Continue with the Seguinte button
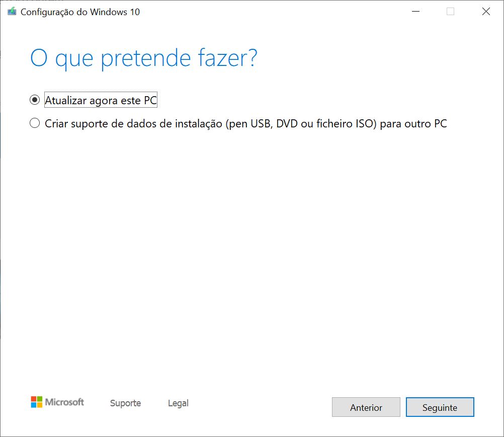This screenshot has width=504, height=437. point(440,407)
